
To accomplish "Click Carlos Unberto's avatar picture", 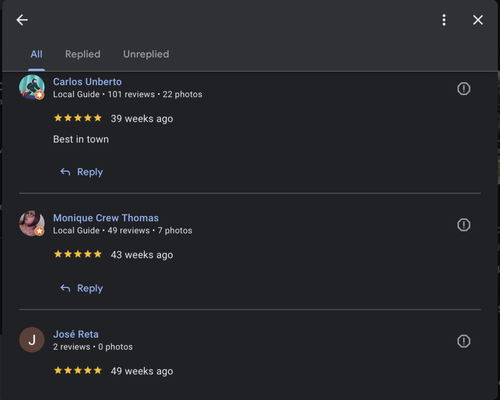I will [32, 87].
